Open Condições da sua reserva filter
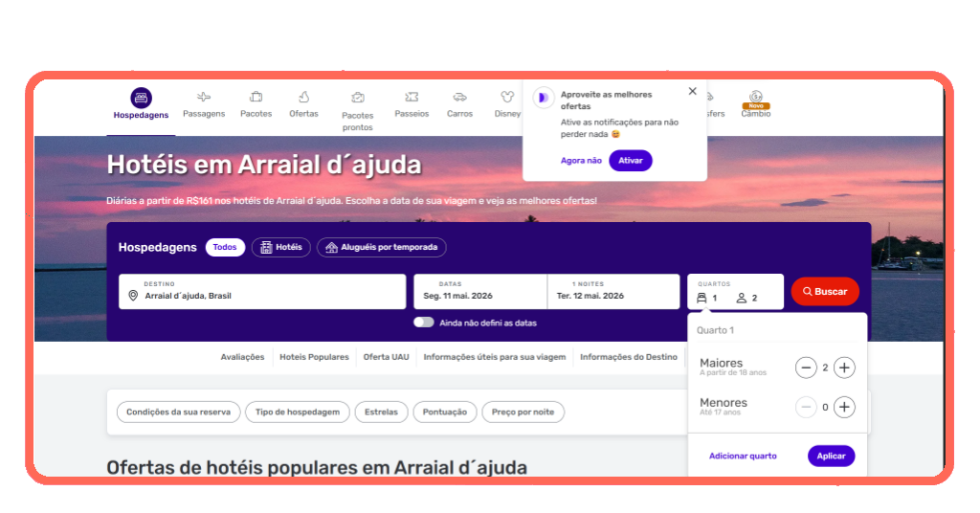The width and height of the screenshot is (980, 513). point(179,413)
